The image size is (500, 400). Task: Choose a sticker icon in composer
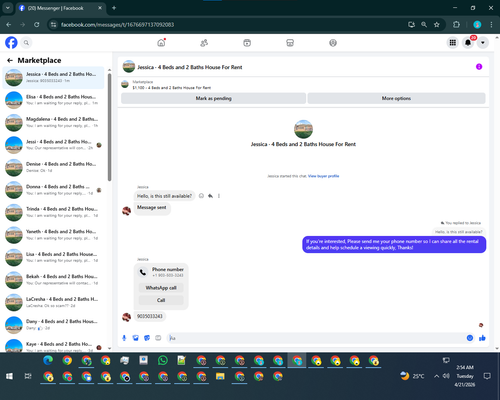tap(147, 338)
